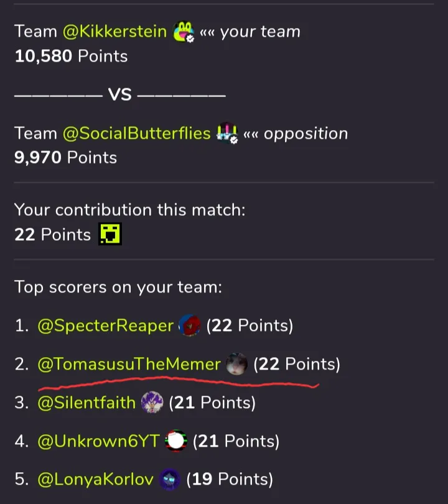
Task: Click Unkrown6YT's avatar icon
Action: pos(176,441)
